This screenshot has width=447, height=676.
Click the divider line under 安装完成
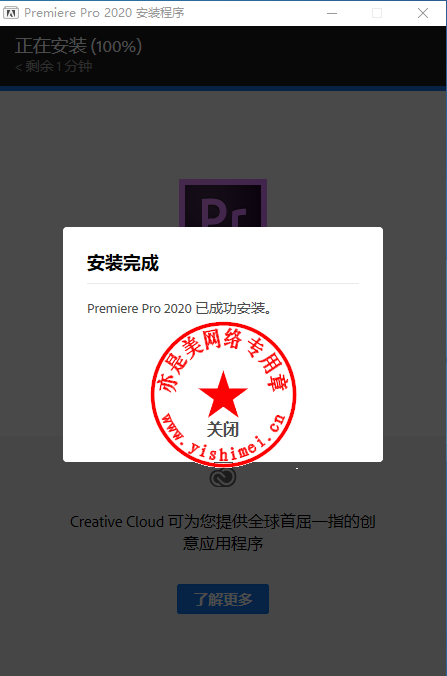[223, 283]
